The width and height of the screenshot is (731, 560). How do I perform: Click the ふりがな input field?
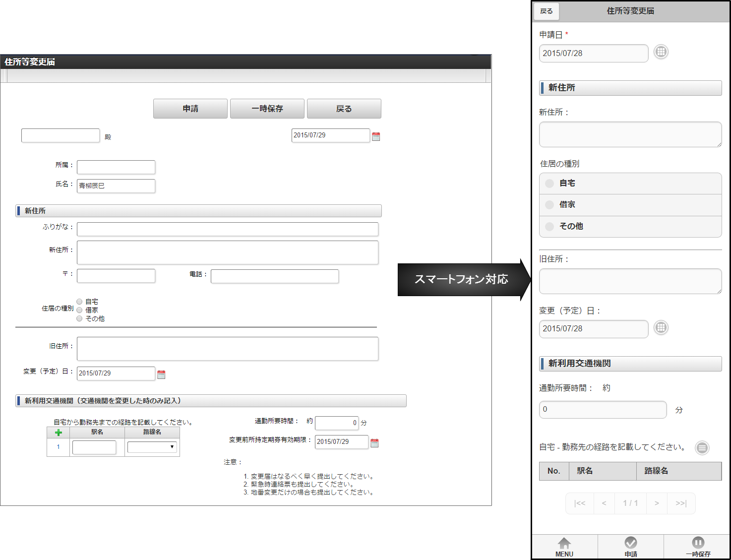[x=227, y=229]
